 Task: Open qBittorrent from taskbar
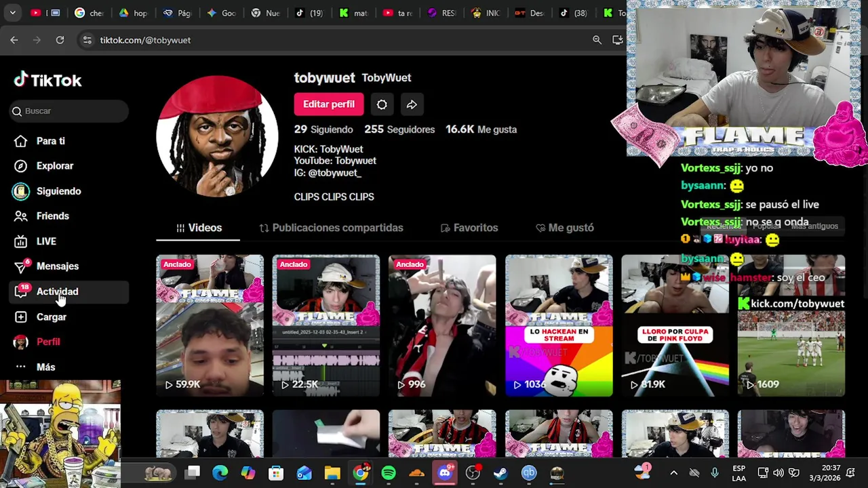point(529,472)
